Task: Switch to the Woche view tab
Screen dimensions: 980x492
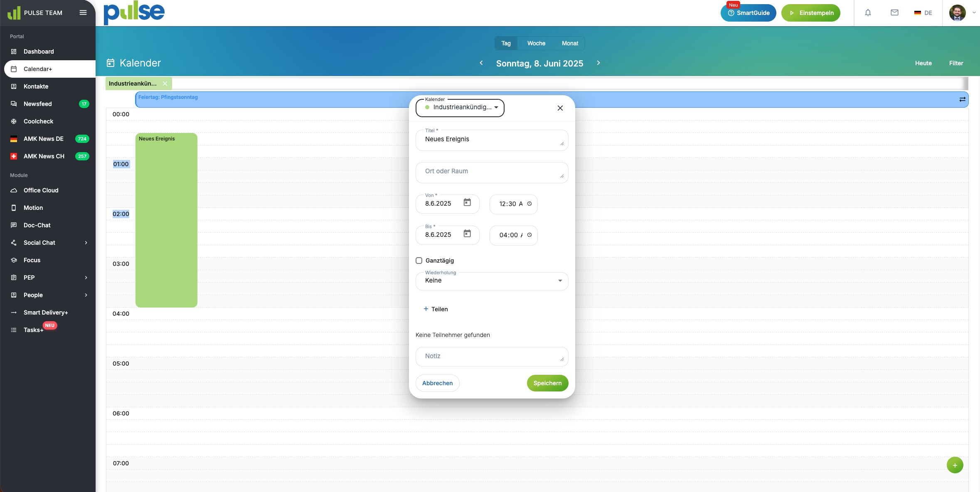Action: coord(536,43)
